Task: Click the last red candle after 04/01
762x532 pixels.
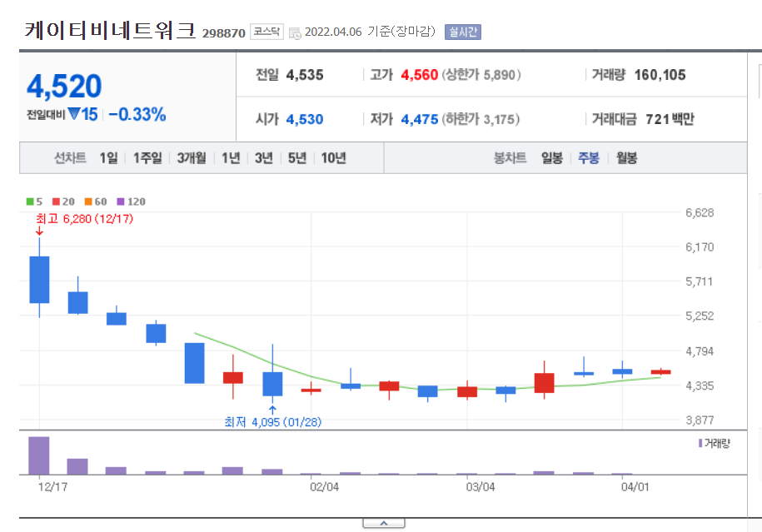Action: (x=661, y=372)
